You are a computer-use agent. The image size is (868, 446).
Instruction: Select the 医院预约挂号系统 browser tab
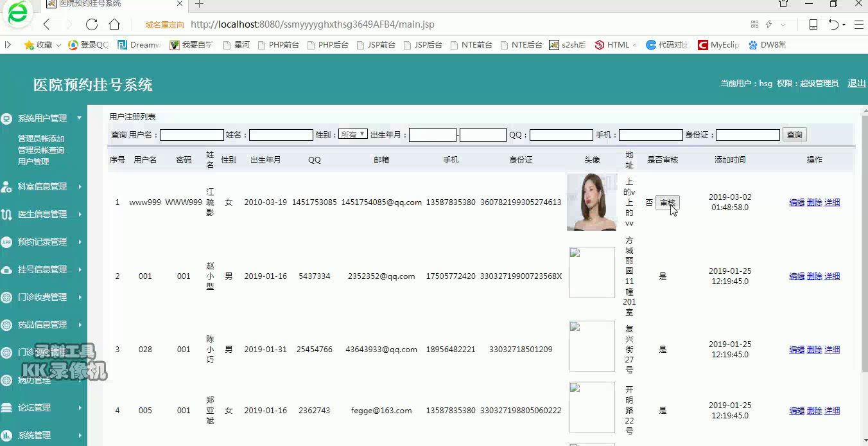coord(114,4)
